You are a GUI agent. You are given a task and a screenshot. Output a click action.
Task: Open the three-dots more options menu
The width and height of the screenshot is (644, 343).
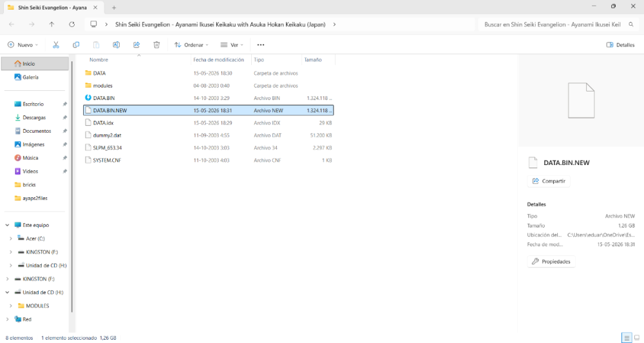pyautogui.click(x=261, y=45)
